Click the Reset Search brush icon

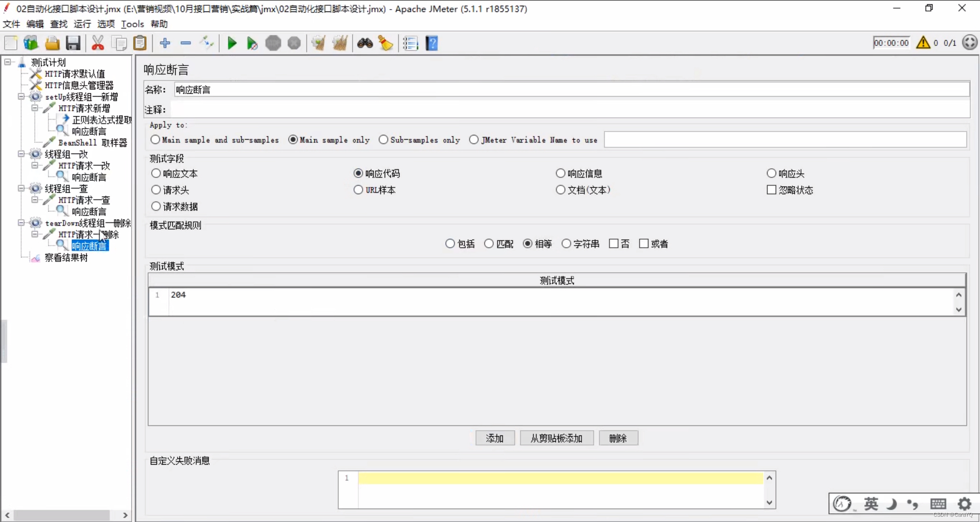(386, 43)
